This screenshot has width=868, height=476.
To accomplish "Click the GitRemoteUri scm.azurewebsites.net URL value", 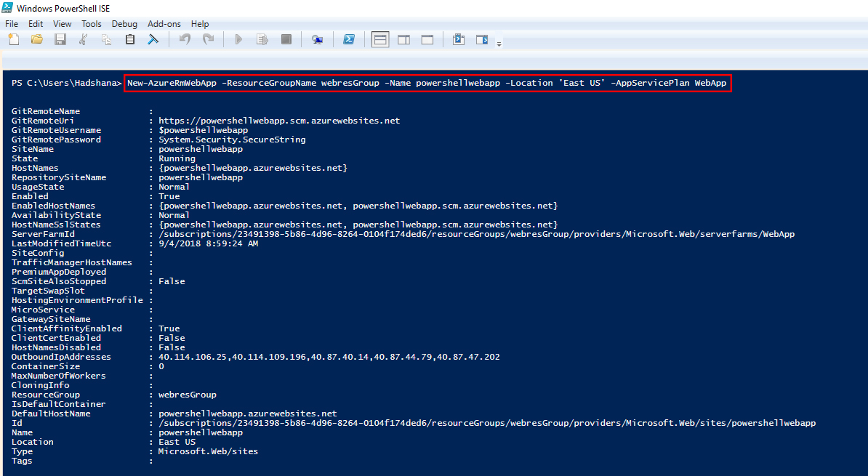I will [x=279, y=121].
